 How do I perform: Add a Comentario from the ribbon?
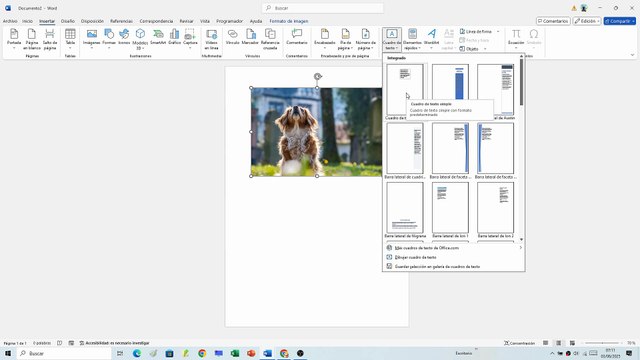click(x=297, y=37)
